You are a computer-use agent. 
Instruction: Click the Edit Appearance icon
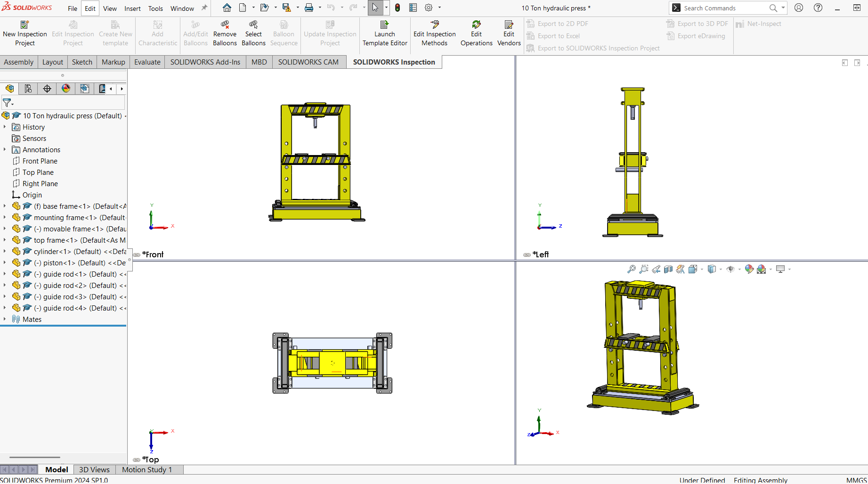[x=749, y=269]
